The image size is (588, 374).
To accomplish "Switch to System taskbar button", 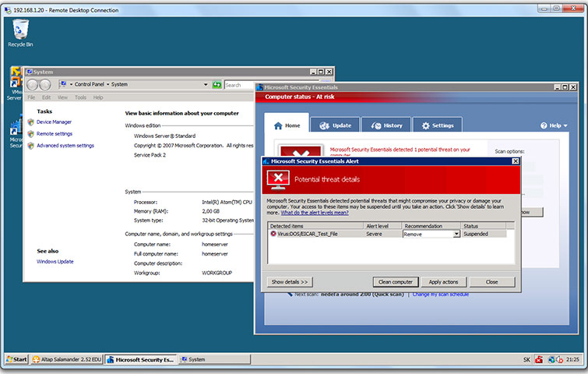I will [x=214, y=359].
